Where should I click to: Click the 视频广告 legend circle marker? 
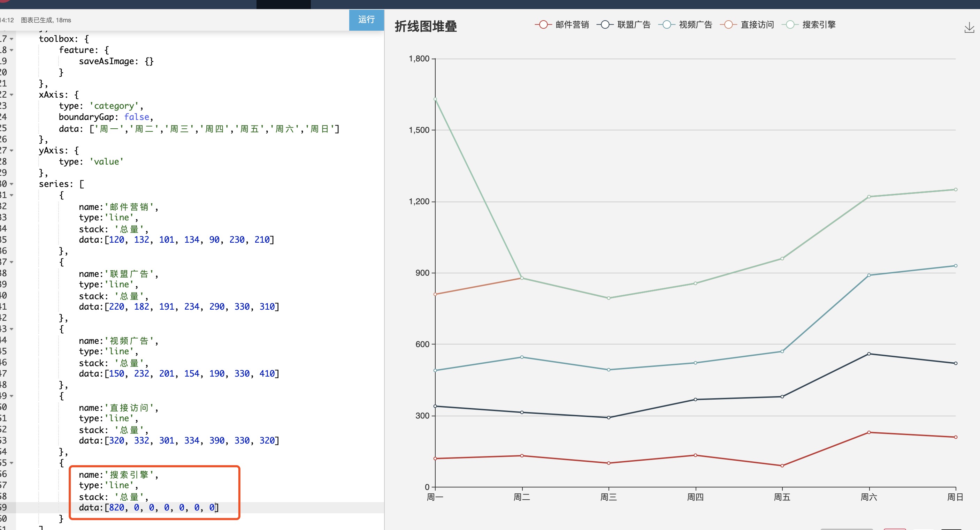pos(667,24)
